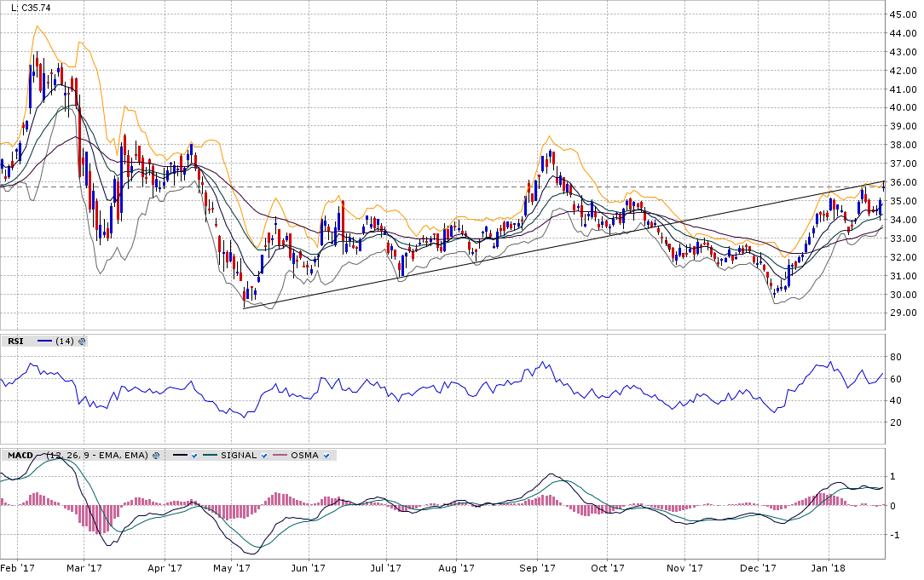This screenshot has width=924, height=580.
Task: Click the MACD panel title label
Action: pos(19,456)
